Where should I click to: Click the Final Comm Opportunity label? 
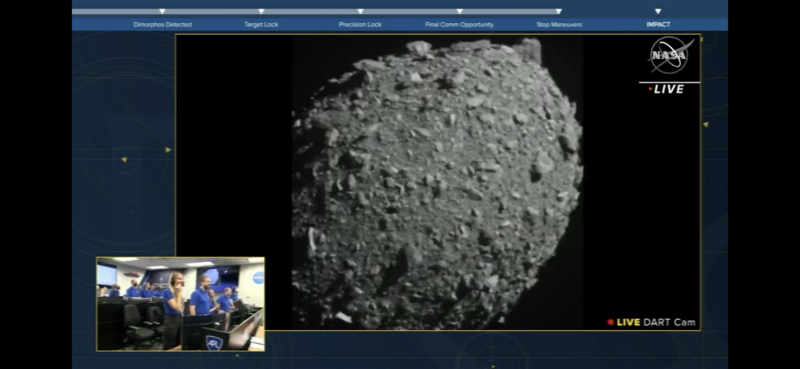pyautogui.click(x=459, y=24)
